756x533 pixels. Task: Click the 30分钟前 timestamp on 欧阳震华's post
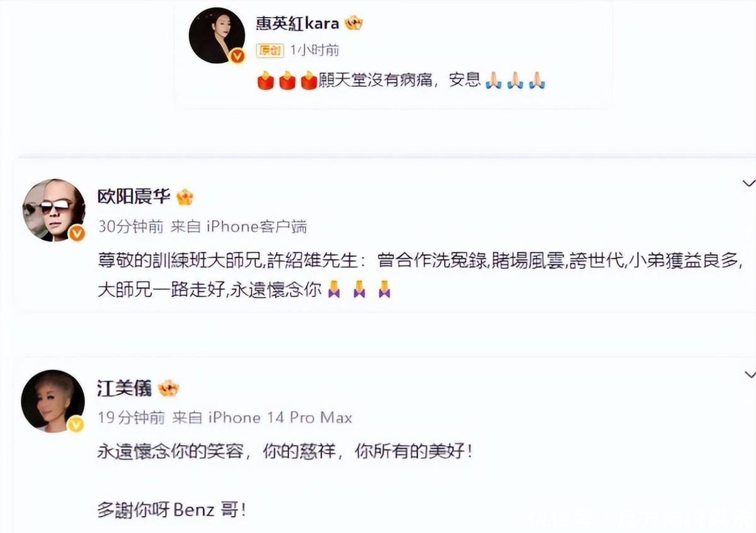pyautogui.click(x=132, y=227)
